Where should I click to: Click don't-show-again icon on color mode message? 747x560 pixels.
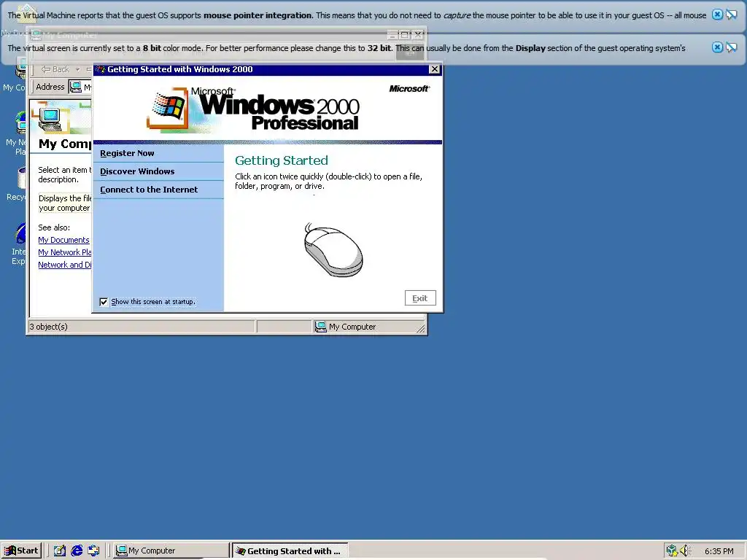pos(731,47)
